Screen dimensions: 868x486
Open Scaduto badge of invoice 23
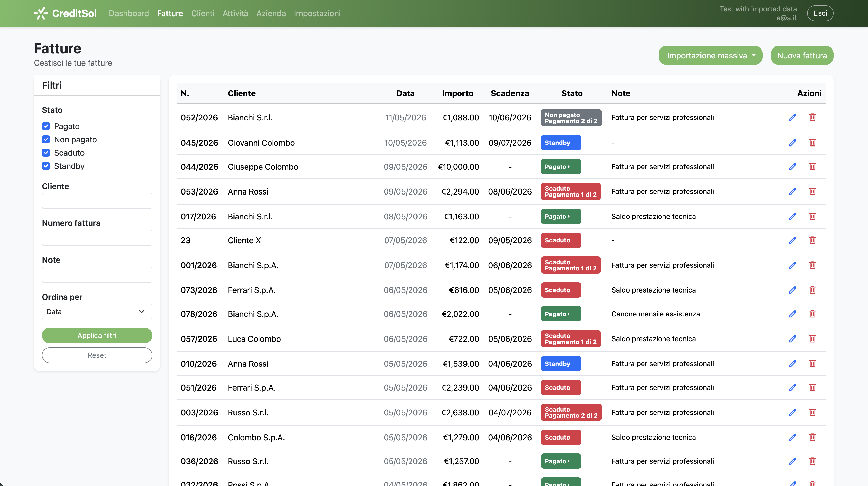click(x=561, y=240)
